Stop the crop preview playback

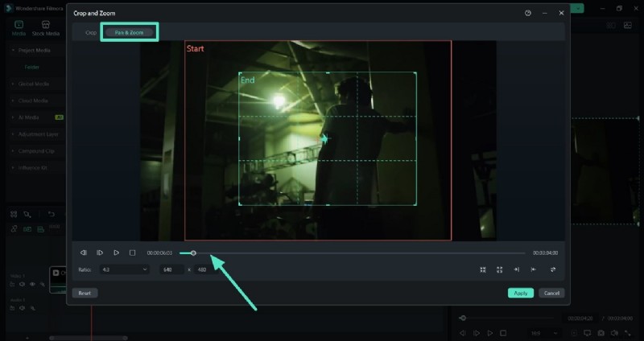tap(133, 253)
